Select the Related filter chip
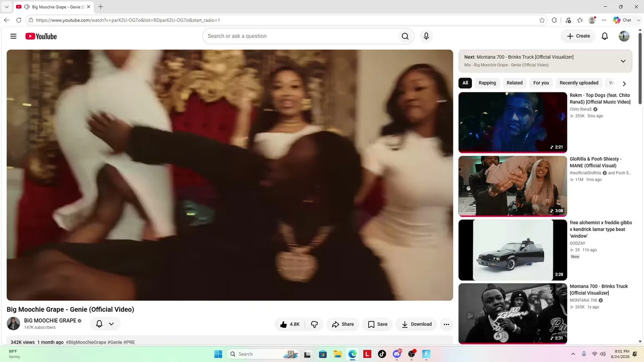 point(515,83)
